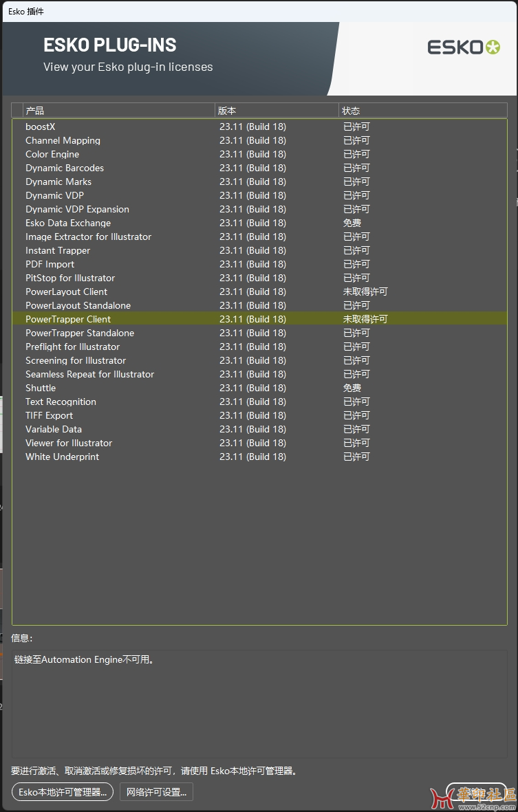This screenshot has height=812, width=518.
Task: Select the PDF Import row
Action: point(259,263)
